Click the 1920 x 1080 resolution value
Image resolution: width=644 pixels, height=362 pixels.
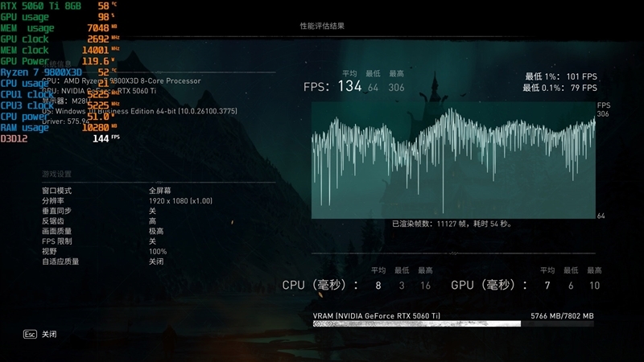[180, 200]
